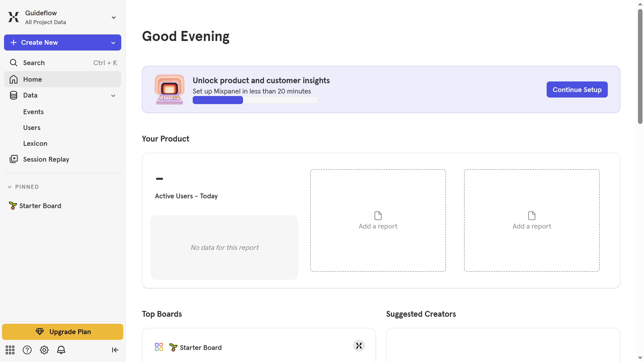Screen dimensions: 644x362
Task: Collapse the Data section chevron
Action: click(x=113, y=96)
